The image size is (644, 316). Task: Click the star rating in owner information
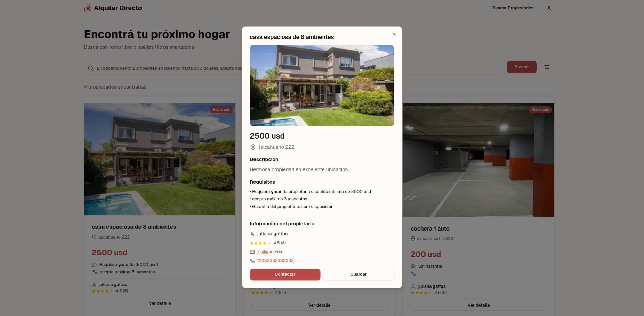260,243
